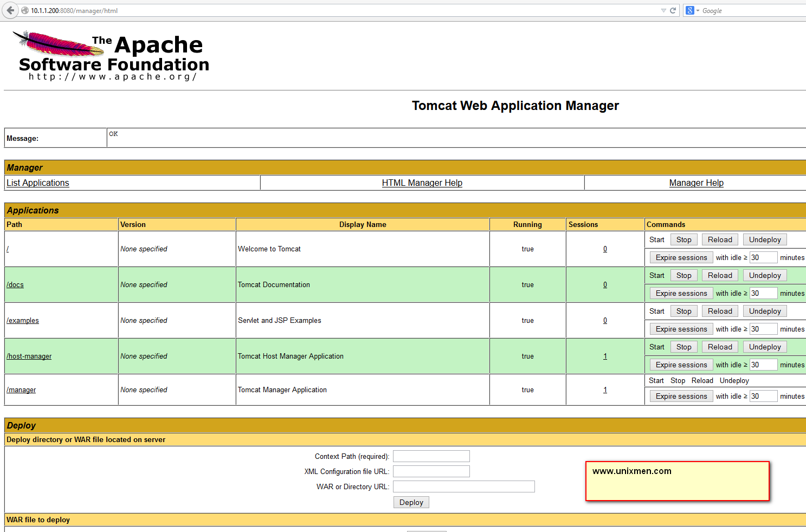
Task: Reload the page with the refresh icon
Action: (x=673, y=10)
